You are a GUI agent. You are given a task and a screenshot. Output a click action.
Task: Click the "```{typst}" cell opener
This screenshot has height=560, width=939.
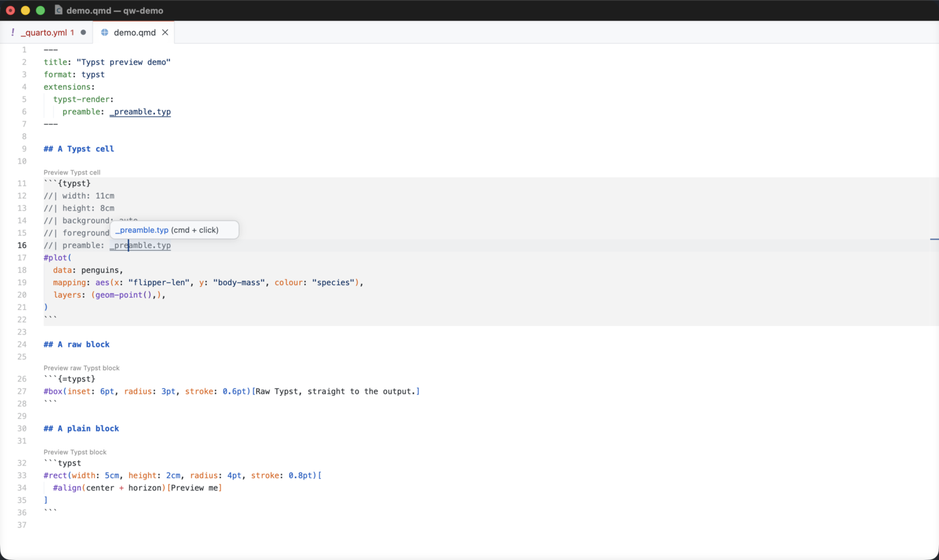(67, 184)
